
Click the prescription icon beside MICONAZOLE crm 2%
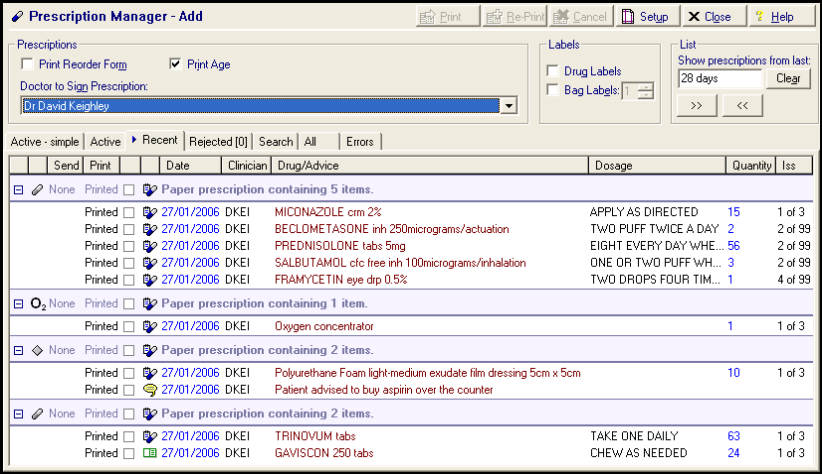[x=150, y=213]
